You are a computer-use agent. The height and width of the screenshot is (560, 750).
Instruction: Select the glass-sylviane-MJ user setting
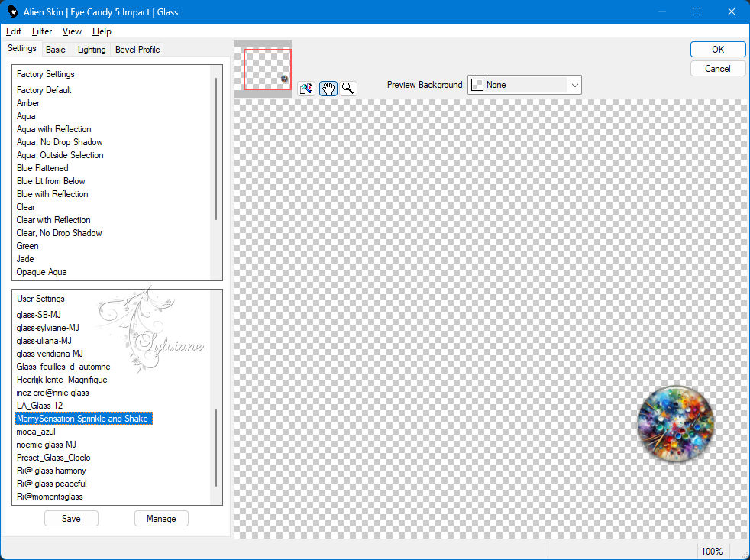click(48, 328)
